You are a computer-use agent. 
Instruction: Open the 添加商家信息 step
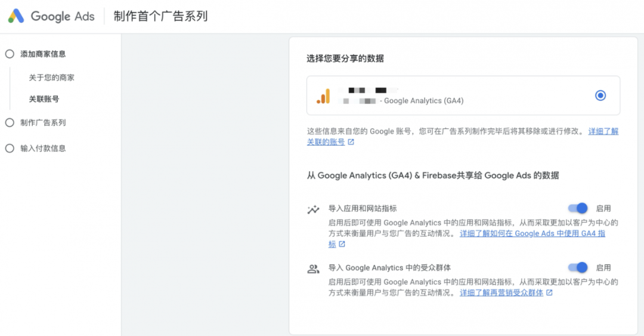point(43,54)
